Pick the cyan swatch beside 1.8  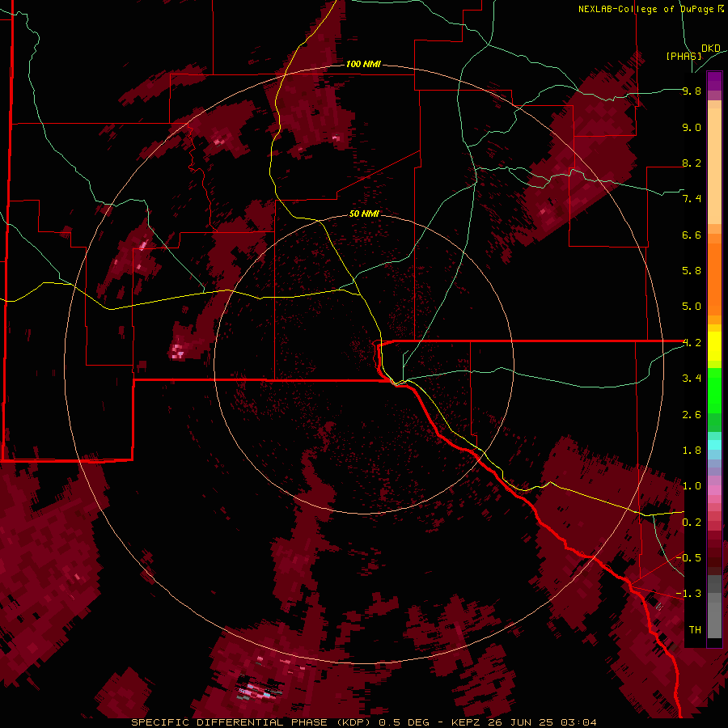click(714, 445)
